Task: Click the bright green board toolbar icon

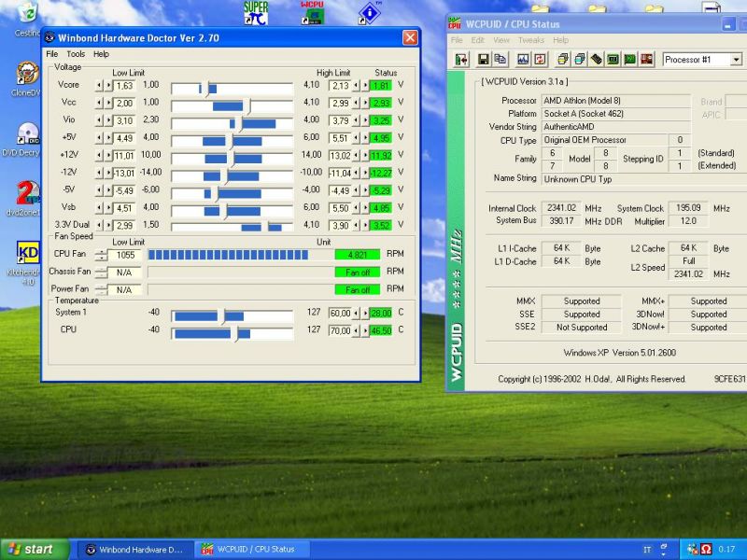Action: point(629,60)
